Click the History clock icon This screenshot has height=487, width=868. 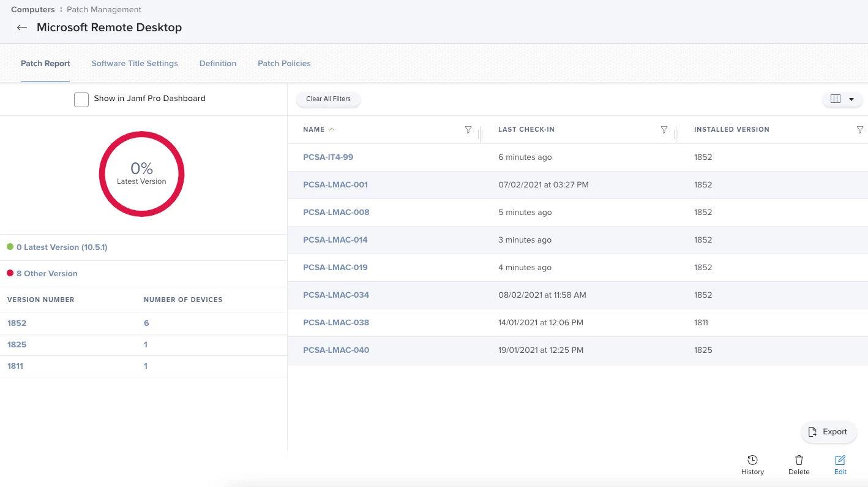[x=753, y=460]
